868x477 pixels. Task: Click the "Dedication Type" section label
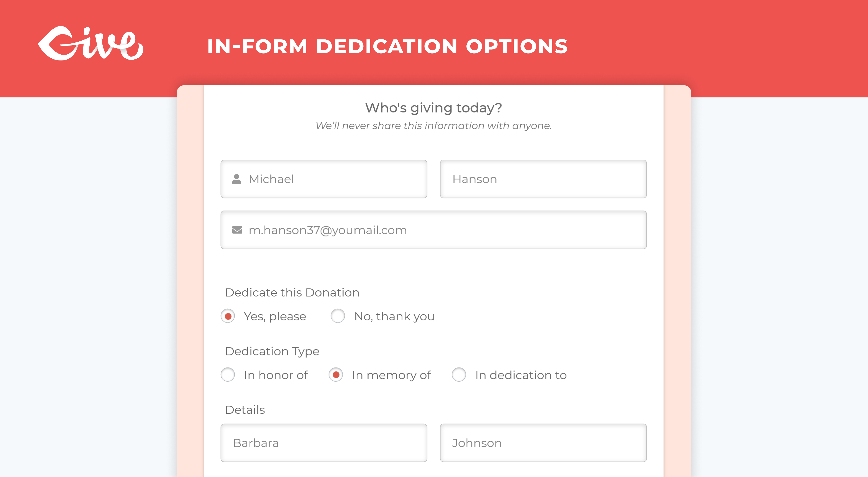pyautogui.click(x=272, y=351)
